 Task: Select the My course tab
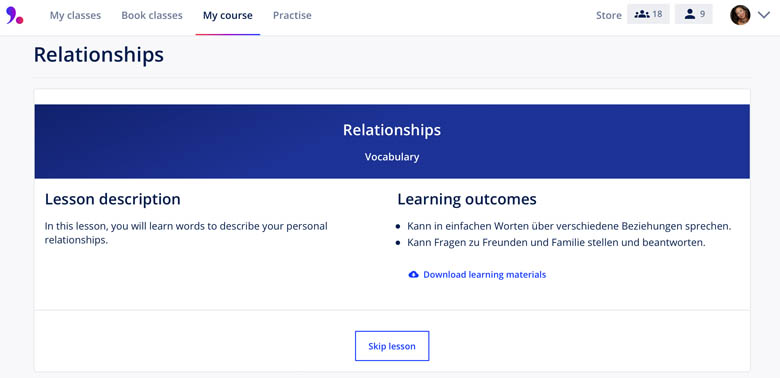(x=227, y=15)
